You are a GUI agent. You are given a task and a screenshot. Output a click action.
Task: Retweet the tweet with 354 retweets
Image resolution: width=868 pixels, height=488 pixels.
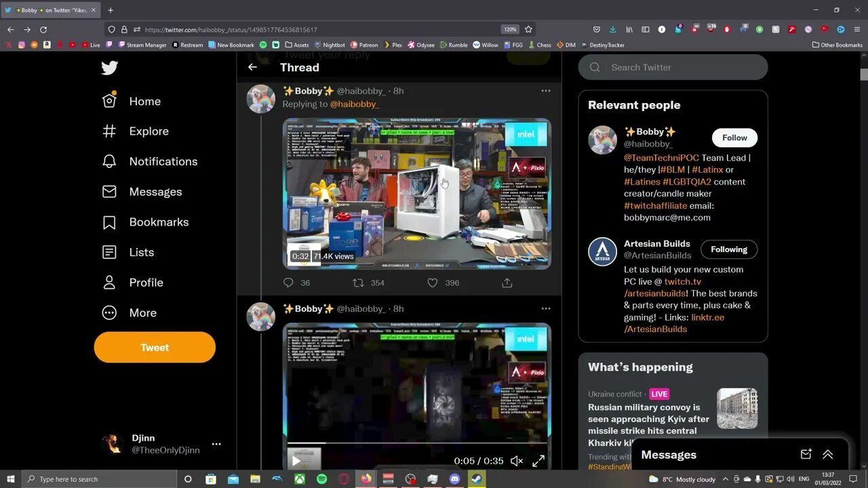tap(359, 283)
